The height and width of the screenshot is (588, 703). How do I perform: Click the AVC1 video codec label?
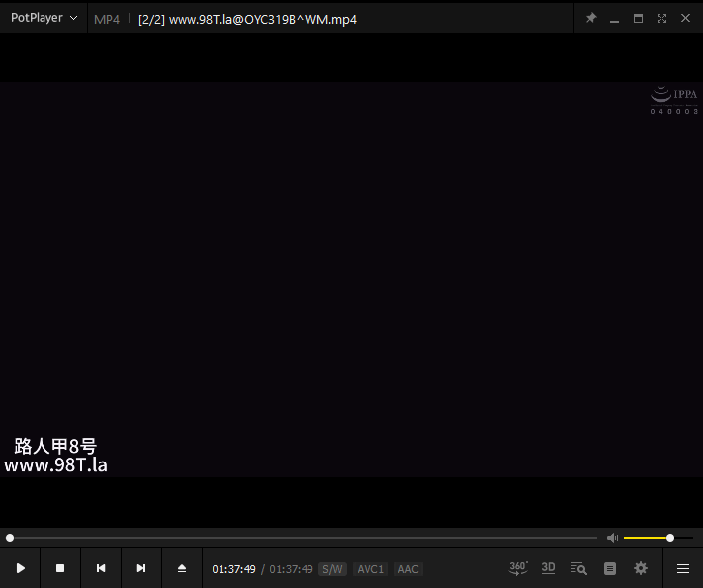(x=370, y=569)
